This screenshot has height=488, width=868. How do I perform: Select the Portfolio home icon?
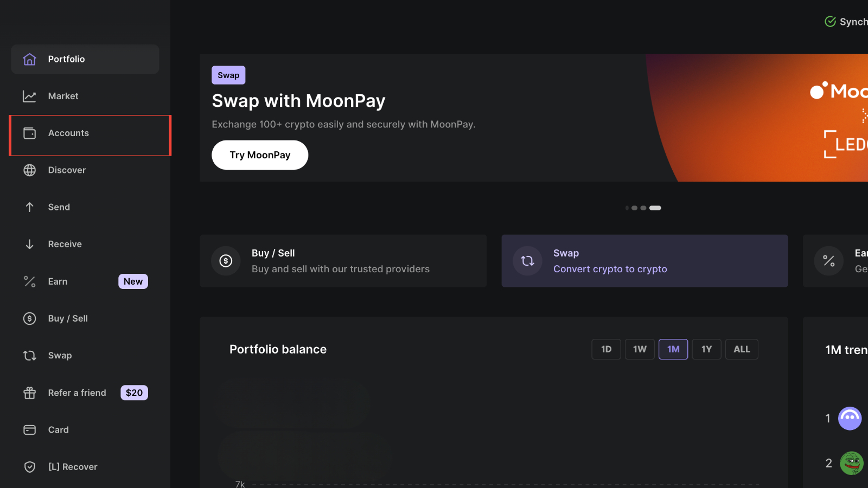29,59
